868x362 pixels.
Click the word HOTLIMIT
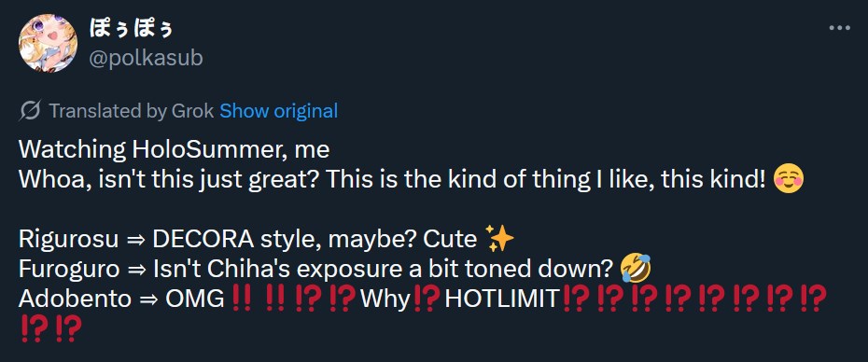tap(503, 299)
